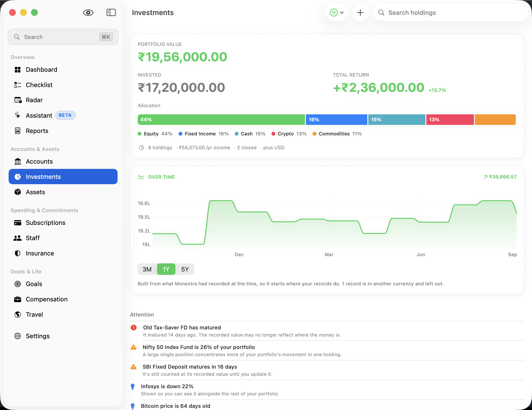Image resolution: width=532 pixels, height=410 pixels.
Task: View the Insurance page
Action: (63, 254)
